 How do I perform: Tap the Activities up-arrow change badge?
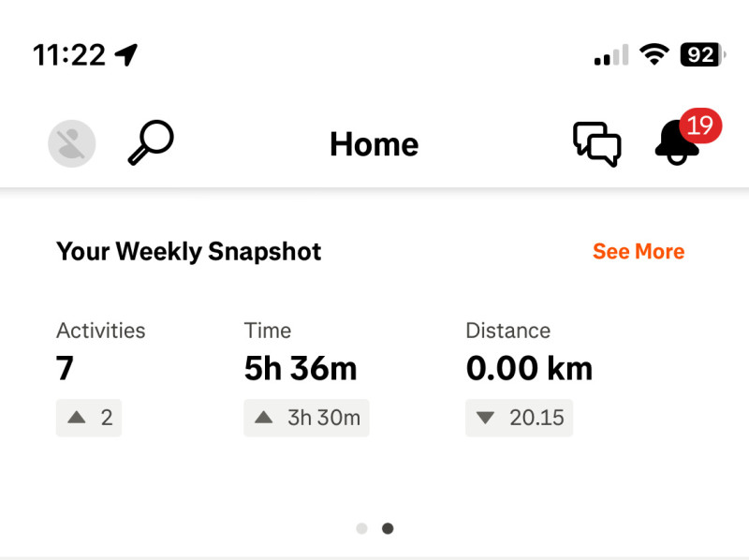pyautogui.click(x=89, y=418)
